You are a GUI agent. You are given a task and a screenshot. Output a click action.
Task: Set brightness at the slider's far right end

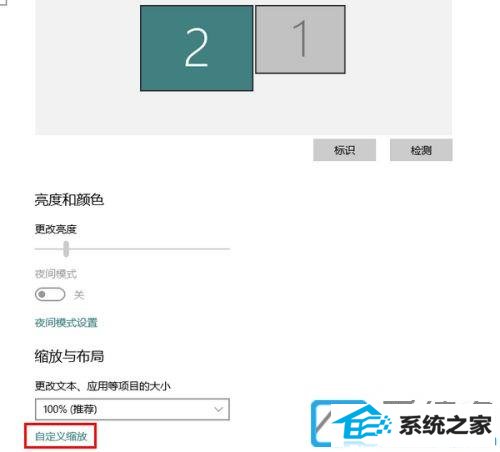tap(228, 249)
